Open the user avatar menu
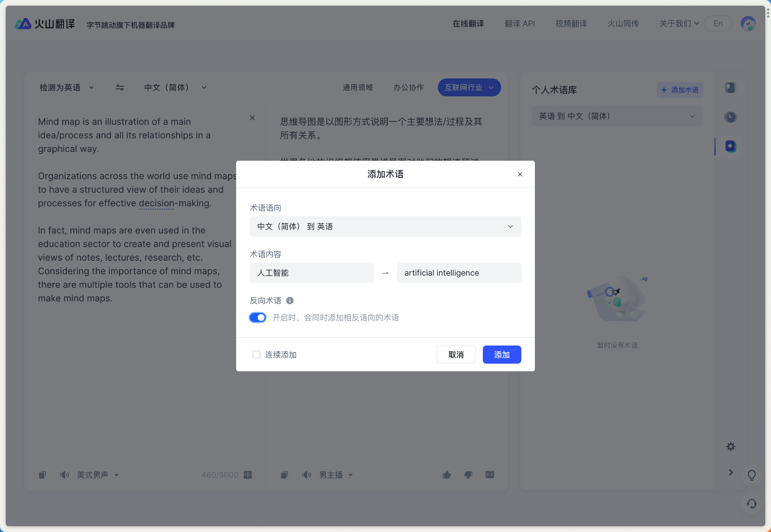Screen dimensions: 771x532 click(x=748, y=24)
